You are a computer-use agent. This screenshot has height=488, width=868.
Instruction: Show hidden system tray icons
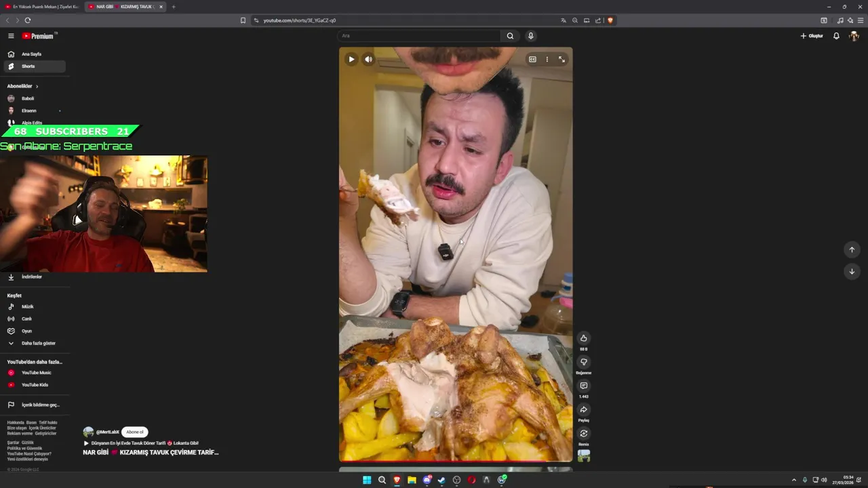click(794, 480)
